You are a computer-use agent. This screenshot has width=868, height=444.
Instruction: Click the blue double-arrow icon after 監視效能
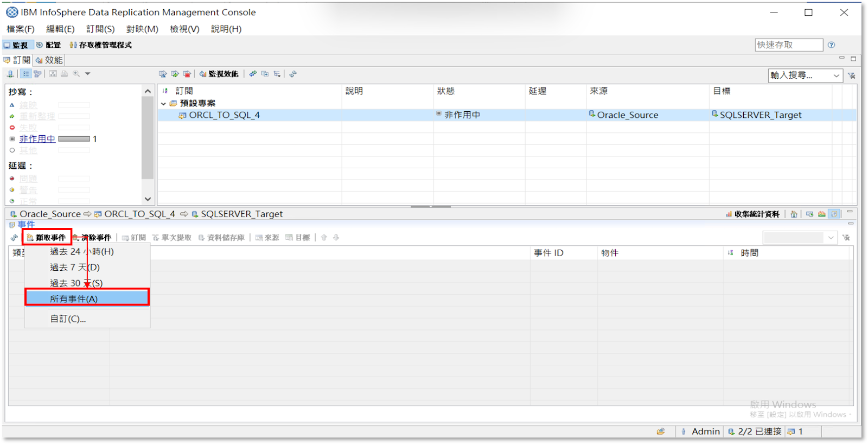[x=253, y=74]
